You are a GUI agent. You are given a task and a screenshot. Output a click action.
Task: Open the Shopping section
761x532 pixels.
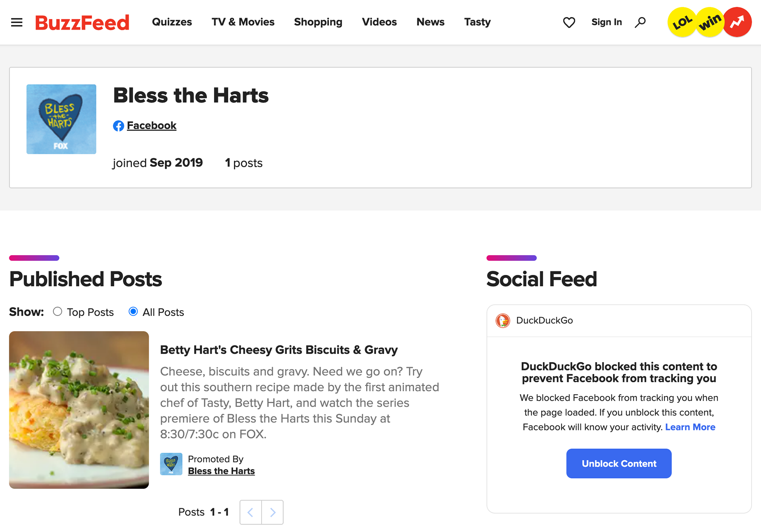pyautogui.click(x=318, y=22)
